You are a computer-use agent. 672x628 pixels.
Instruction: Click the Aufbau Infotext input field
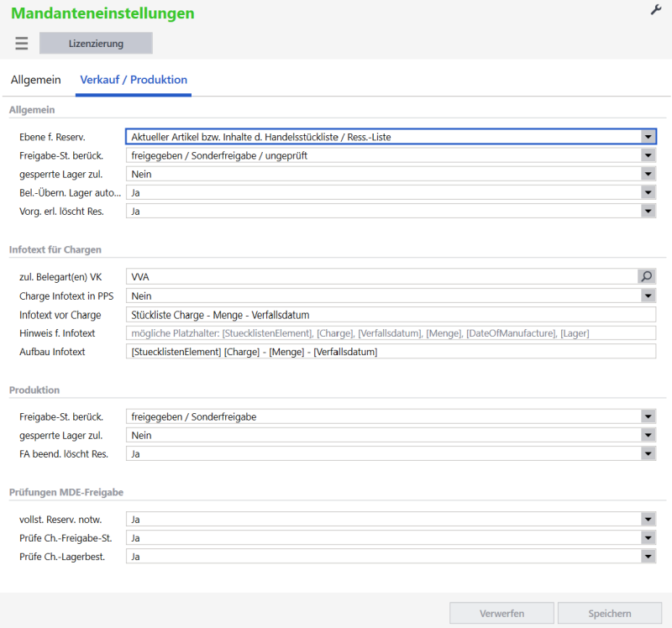[x=391, y=352]
